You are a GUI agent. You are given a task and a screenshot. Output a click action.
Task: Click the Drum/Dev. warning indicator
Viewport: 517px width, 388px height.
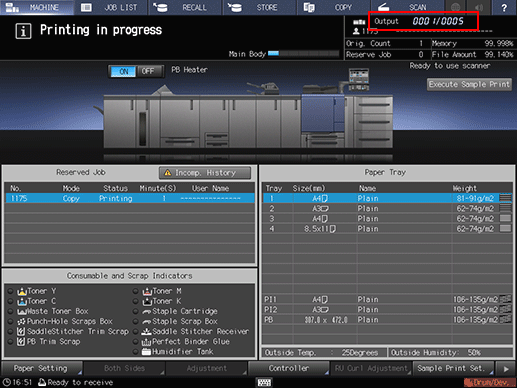tap(489, 382)
